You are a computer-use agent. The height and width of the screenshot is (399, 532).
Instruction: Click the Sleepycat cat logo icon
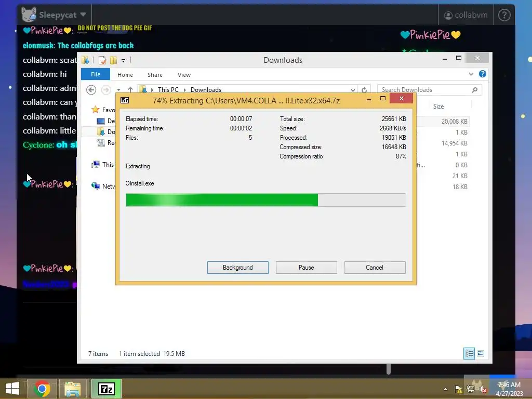tap(29, 14)
